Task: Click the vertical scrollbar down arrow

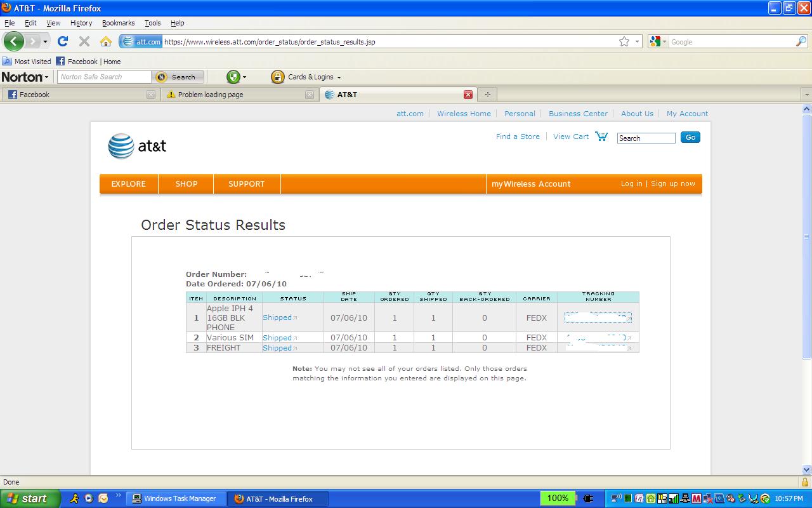Action: tap(807, 470)
